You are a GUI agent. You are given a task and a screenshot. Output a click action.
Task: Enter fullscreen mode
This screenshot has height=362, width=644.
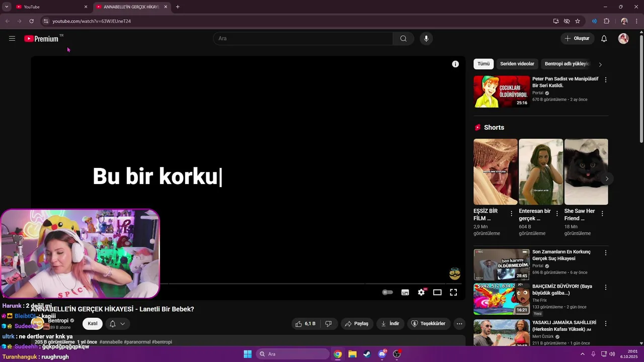[x=453, y=292]
